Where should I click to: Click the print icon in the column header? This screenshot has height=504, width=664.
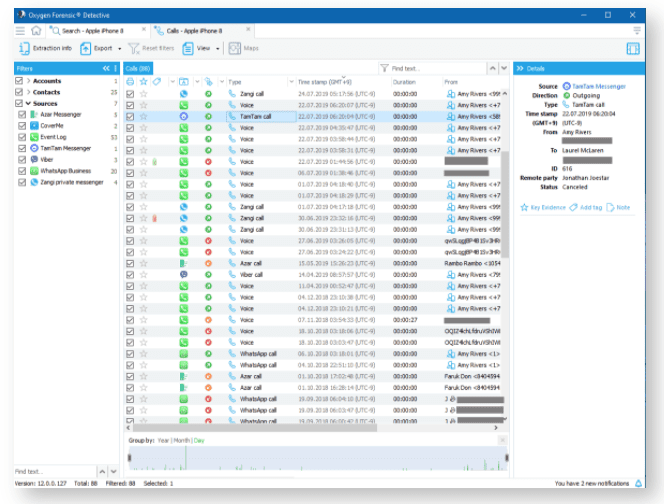131,81
